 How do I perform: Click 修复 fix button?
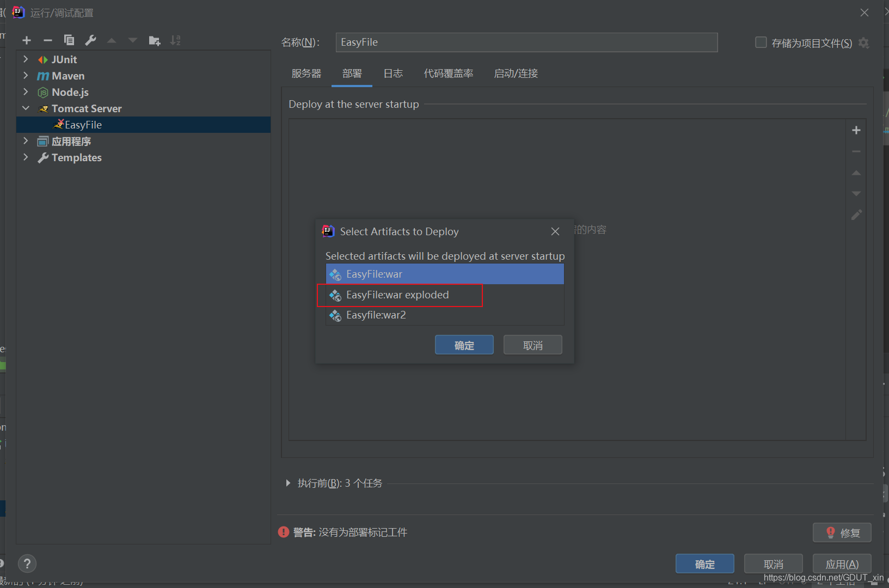[842, 532]
